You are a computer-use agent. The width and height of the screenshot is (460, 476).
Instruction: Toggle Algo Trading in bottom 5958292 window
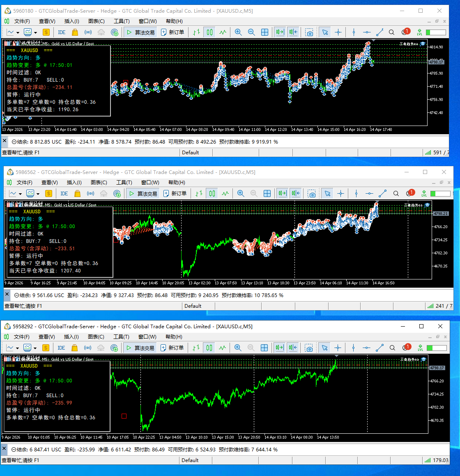pyautogui.click(x=140, y=348)
